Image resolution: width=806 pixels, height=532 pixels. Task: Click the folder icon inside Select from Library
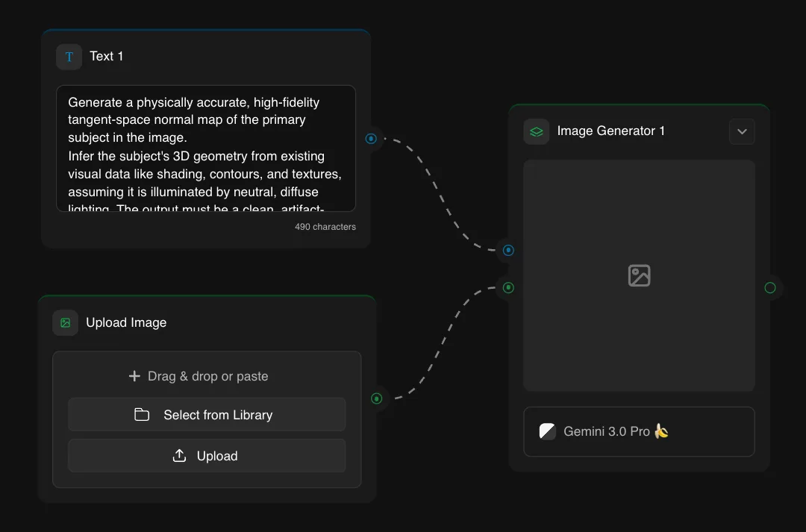pyautogui.click(x=142, y=414)
